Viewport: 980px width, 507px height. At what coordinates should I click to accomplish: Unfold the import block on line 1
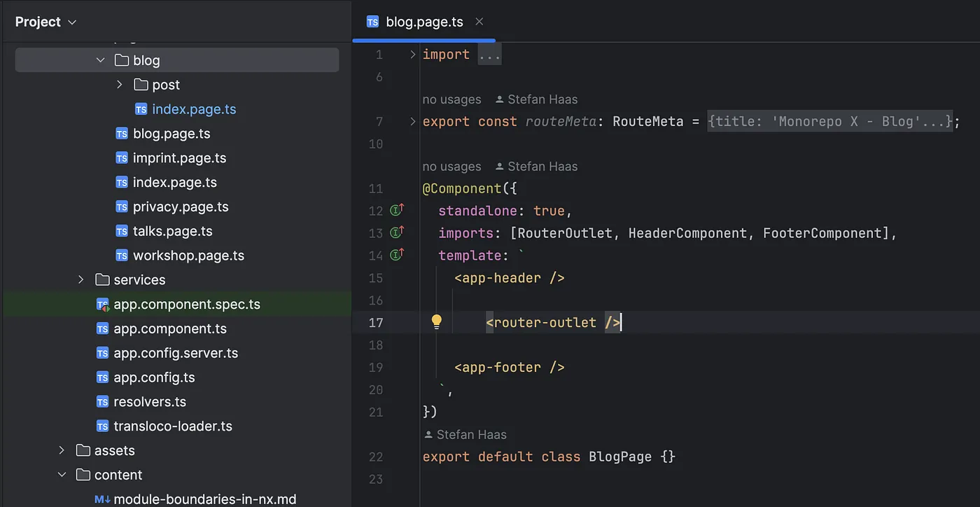tap(412, 55)
